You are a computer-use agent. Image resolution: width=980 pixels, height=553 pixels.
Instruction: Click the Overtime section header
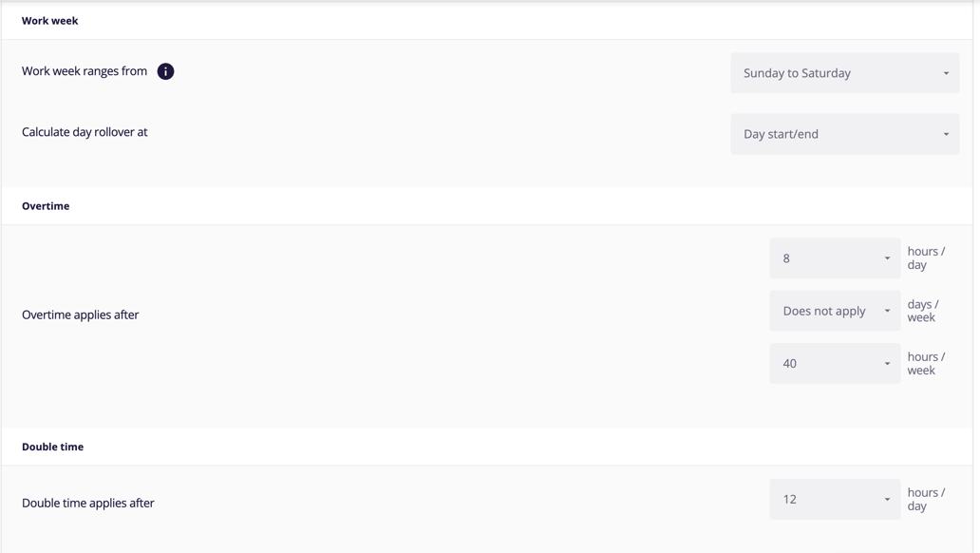tap(46, 205)
